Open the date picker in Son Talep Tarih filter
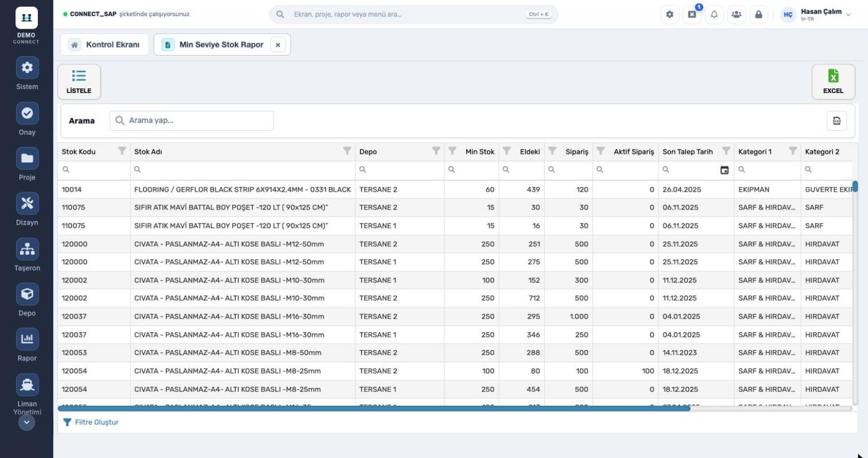This screenshot has width=868, height=458. tap(724, 170)
